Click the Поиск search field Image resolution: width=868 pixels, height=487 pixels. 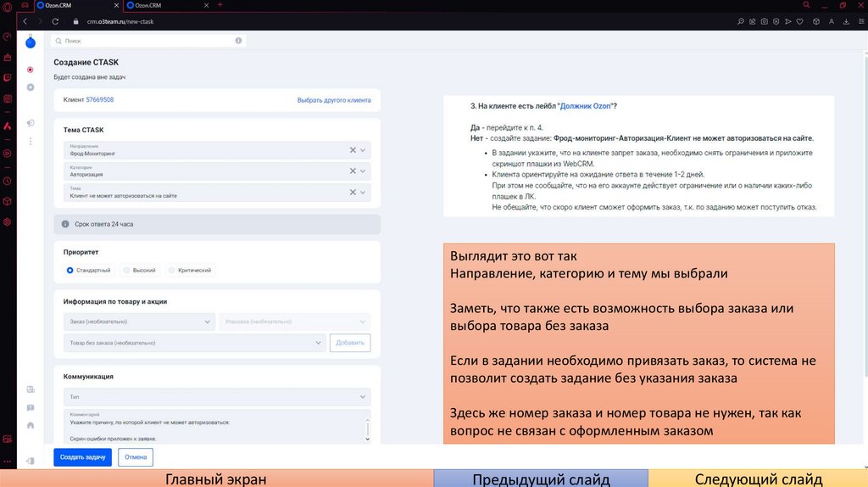pyautogui.click(x=148, y=41)
